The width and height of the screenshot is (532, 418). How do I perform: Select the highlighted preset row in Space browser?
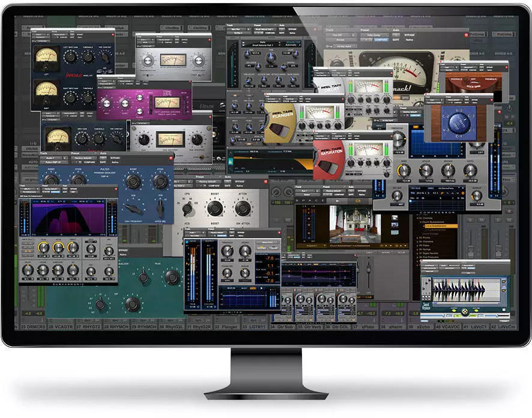440,226
